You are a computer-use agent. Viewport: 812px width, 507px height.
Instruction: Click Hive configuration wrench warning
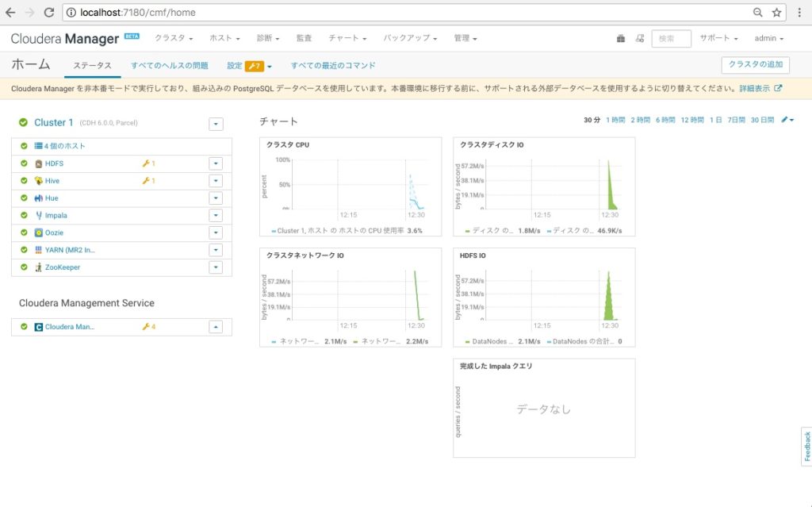[x=148, y=181]
